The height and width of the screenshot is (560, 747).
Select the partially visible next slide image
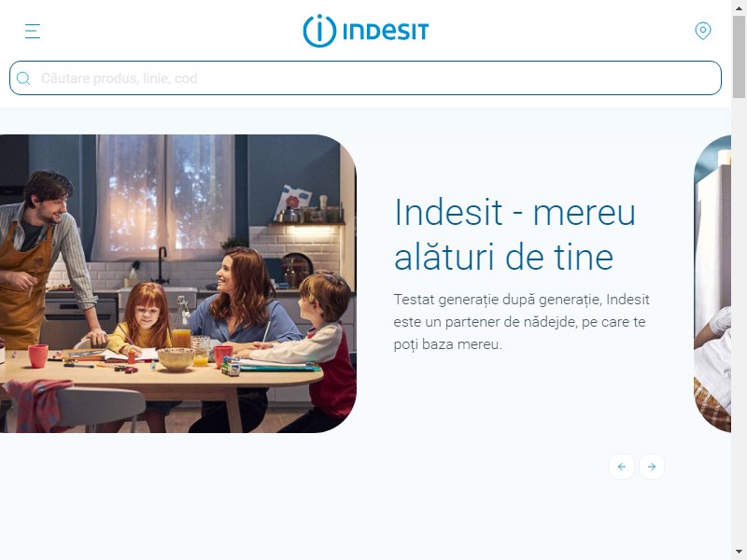(x=712, y=284)
